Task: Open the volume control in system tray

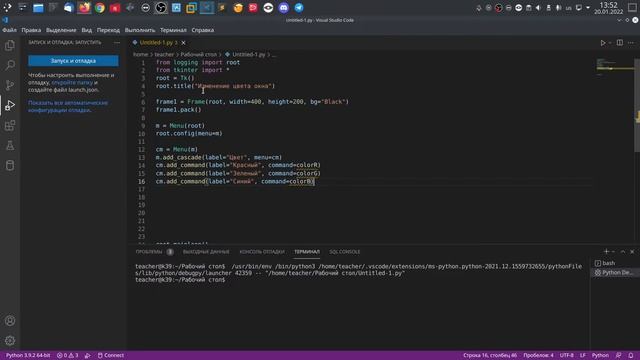Action: pyautogui.click(x=538, y=8)
